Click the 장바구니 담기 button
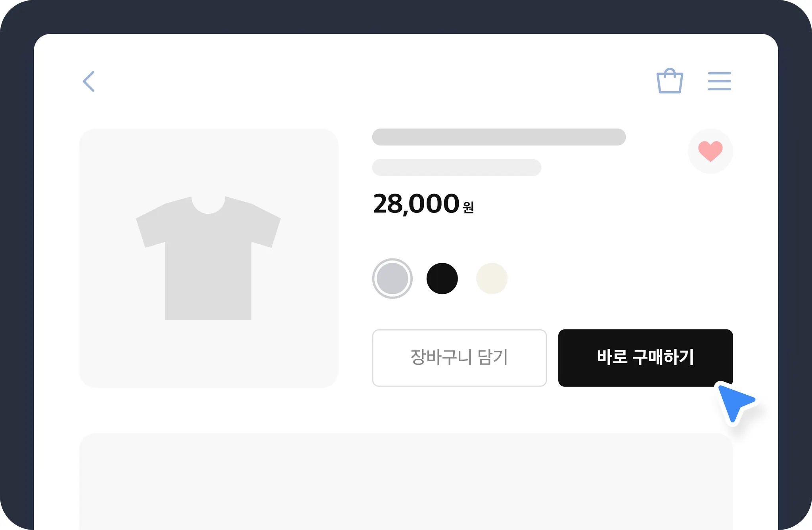 [x=459, y=358]
